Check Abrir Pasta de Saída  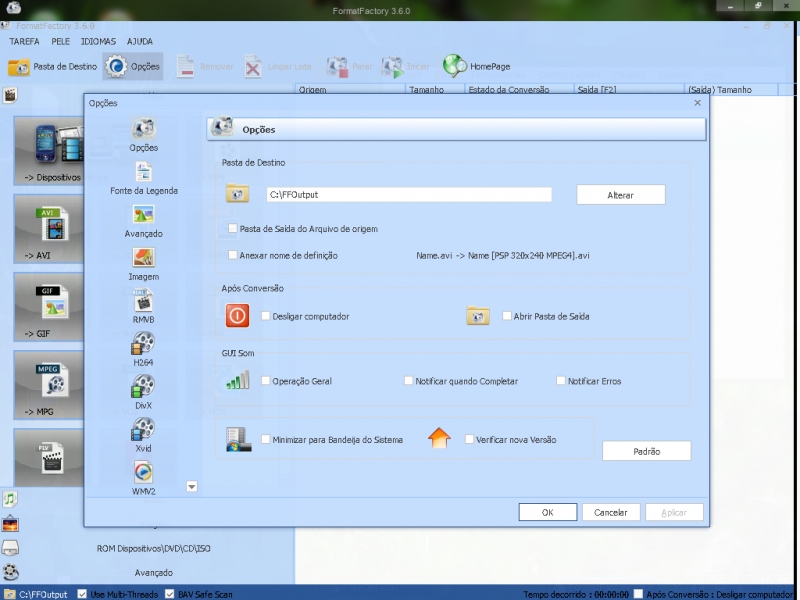[507, 316]
